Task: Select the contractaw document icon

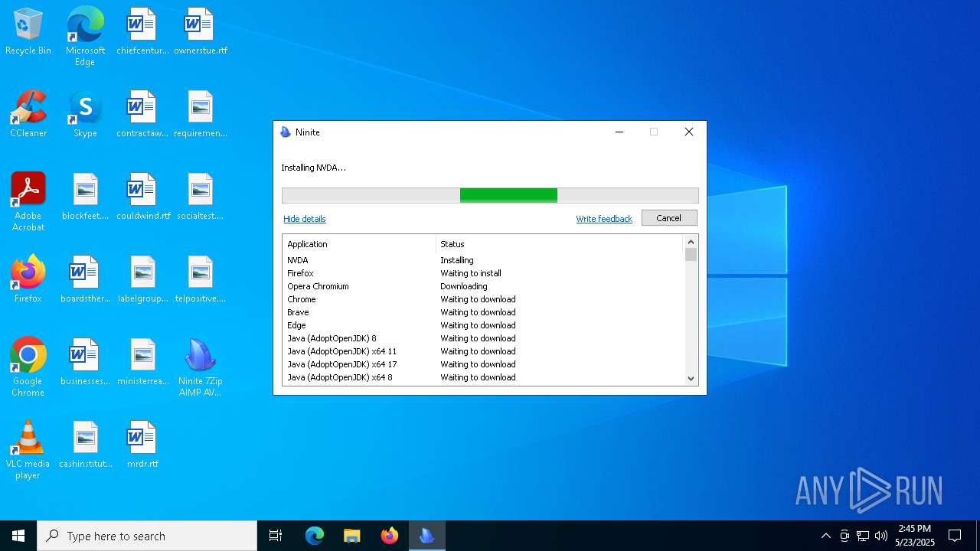Action: tap(142, 115)
